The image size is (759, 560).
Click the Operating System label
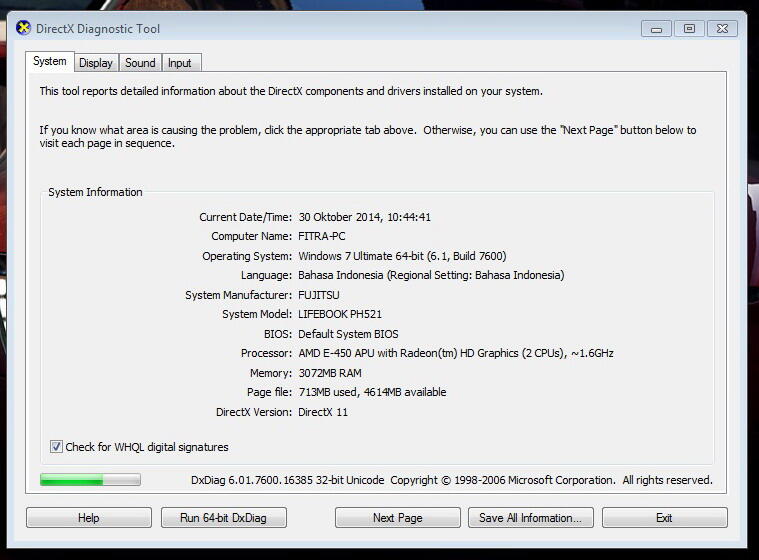point(247,256)
